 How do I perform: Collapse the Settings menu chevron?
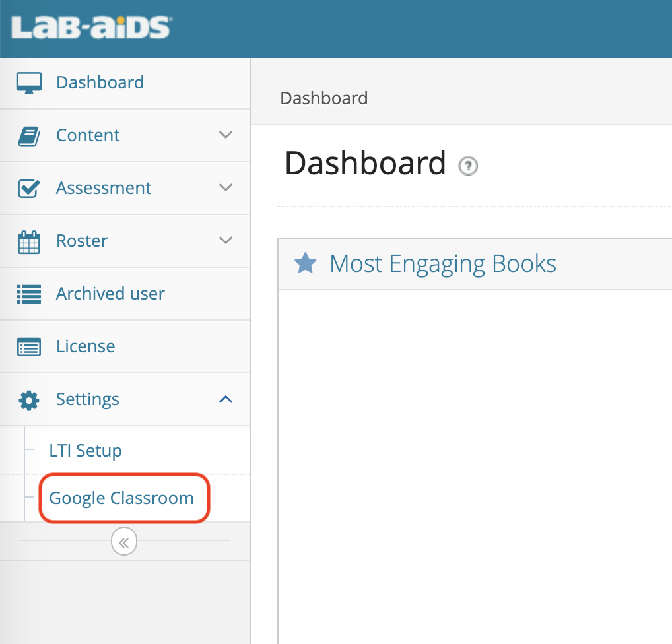(225, 399)
